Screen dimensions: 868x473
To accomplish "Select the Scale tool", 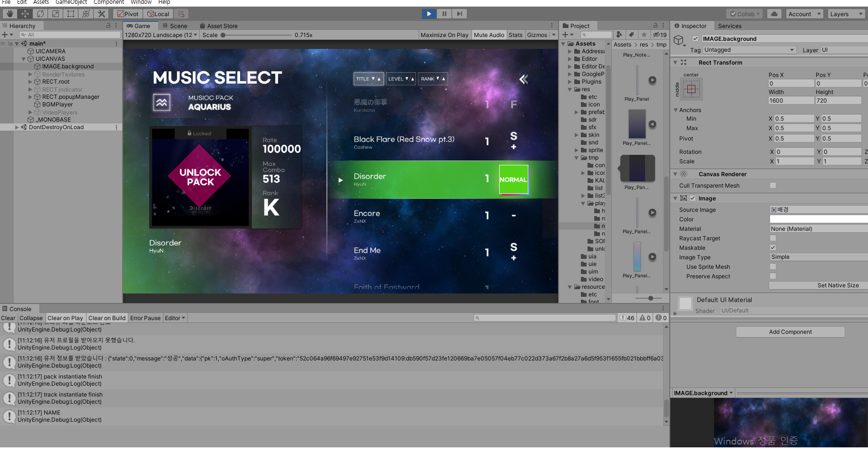I will coord(56,14).
